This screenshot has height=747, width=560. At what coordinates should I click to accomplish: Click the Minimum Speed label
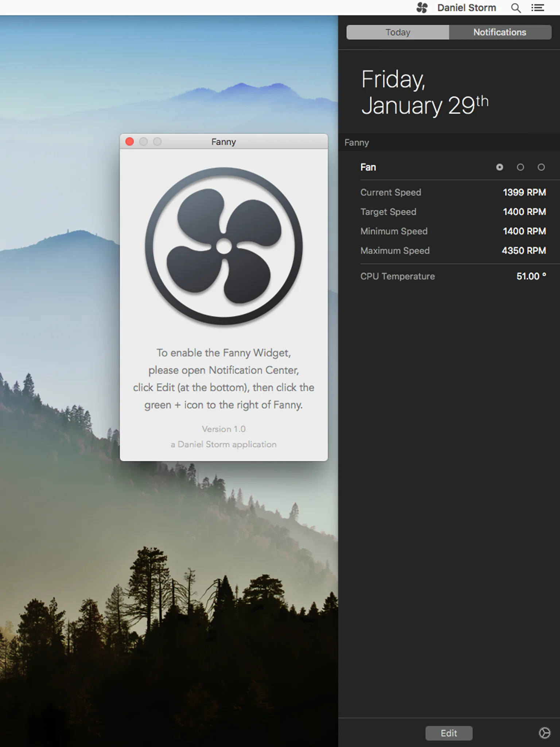pyautogui.click(x=394, y=231)
